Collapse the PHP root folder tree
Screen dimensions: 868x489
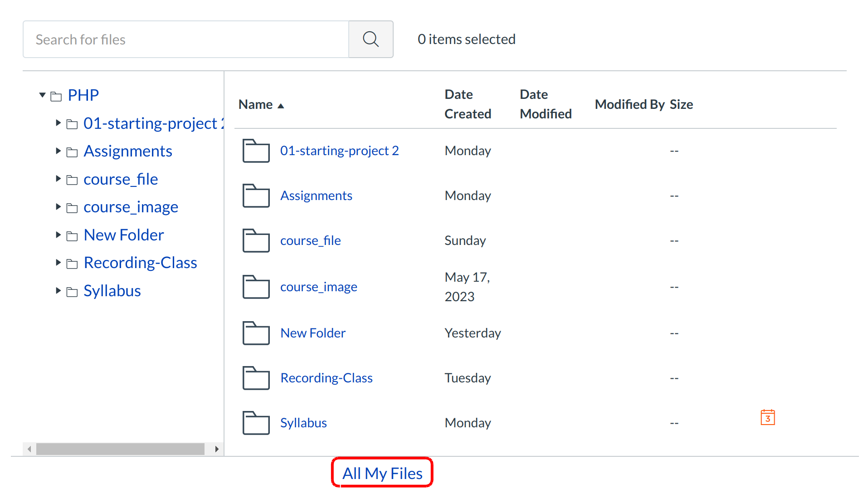[42, 95]
